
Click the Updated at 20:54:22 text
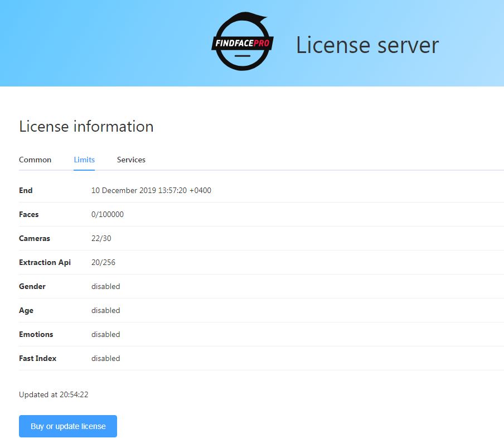54,394
